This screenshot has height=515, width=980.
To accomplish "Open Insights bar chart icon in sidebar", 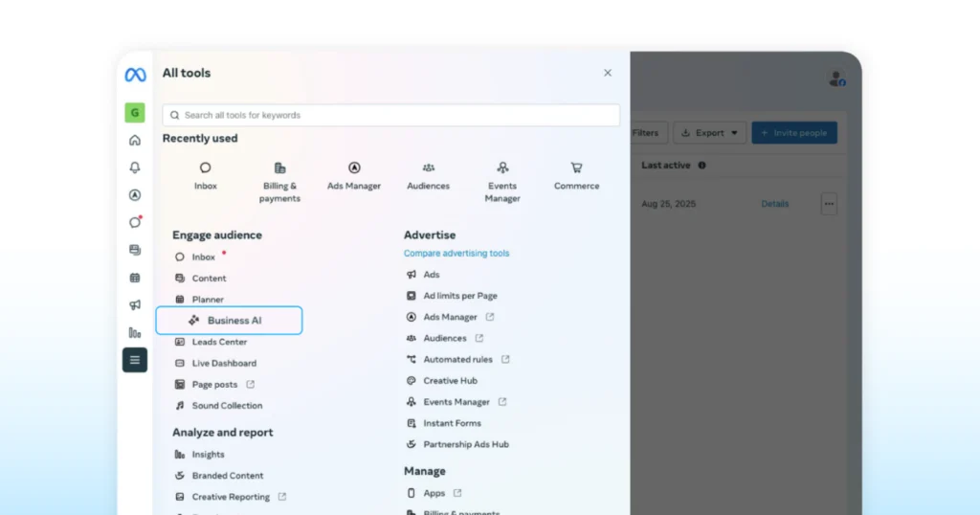I will (x=134, y=332).
